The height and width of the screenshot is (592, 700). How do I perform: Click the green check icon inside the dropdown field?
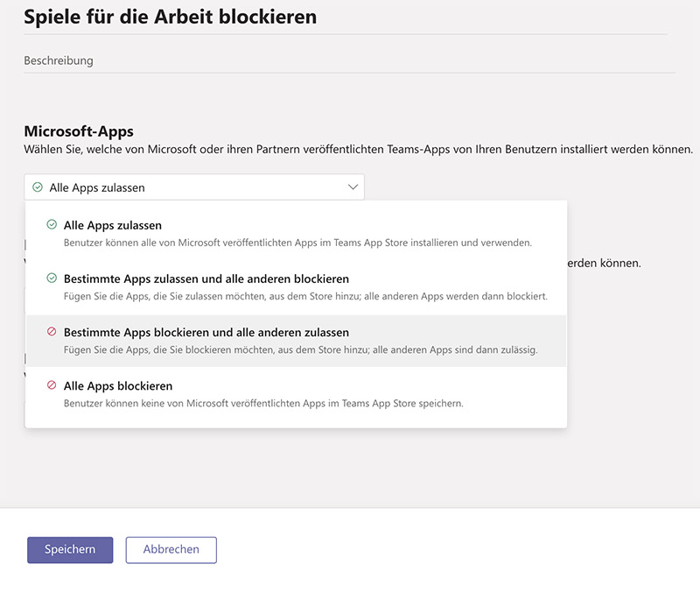(38, 187)
